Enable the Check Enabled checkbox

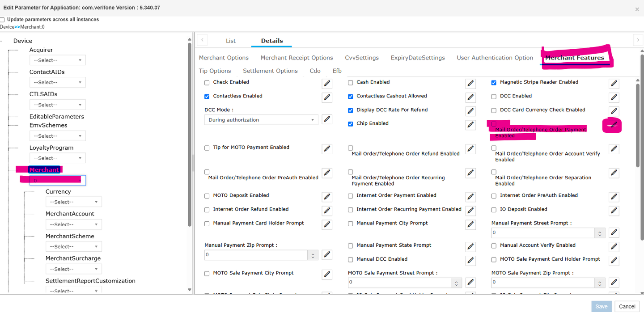point(207,83)
